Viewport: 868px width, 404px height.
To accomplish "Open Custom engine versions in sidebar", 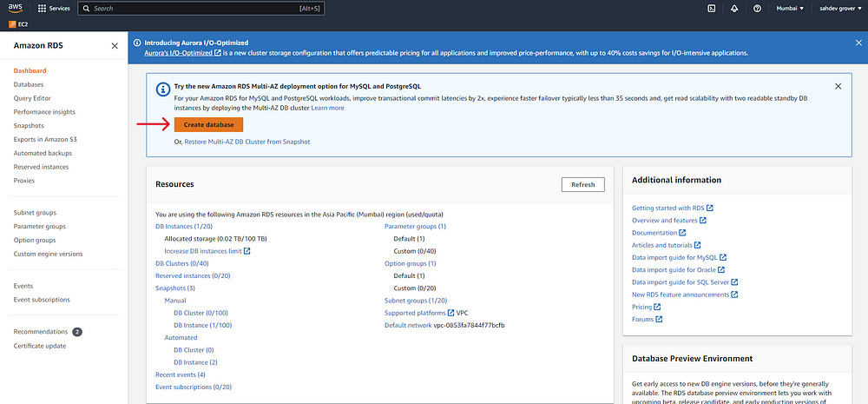I will [48, 254].
